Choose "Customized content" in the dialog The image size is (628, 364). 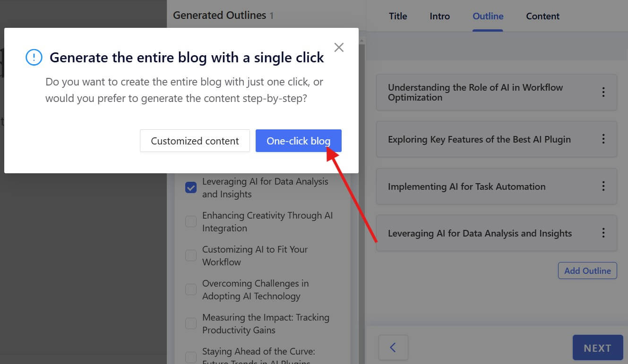pos(195,141)
